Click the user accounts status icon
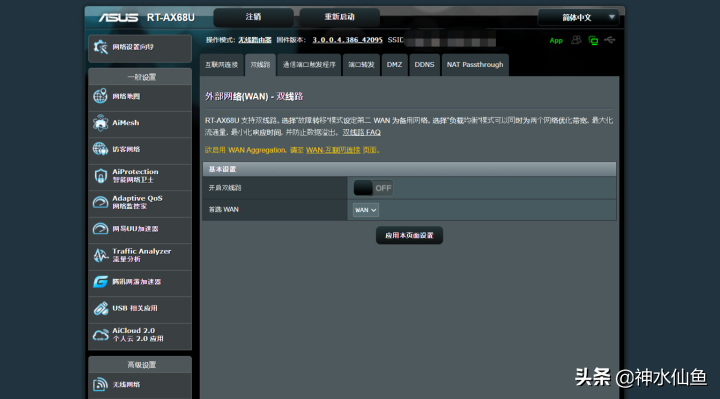This screenshot has width=720, height=399. [576, 40]
